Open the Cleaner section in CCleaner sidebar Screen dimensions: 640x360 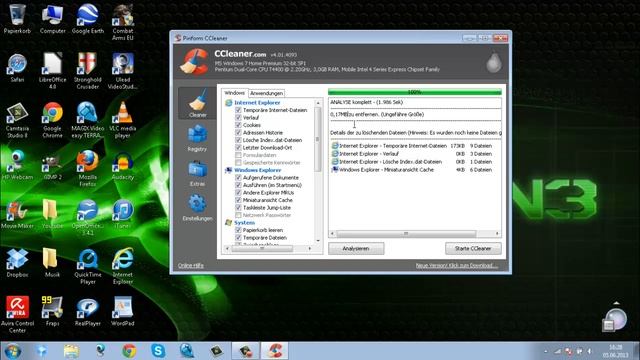[198, 103]
